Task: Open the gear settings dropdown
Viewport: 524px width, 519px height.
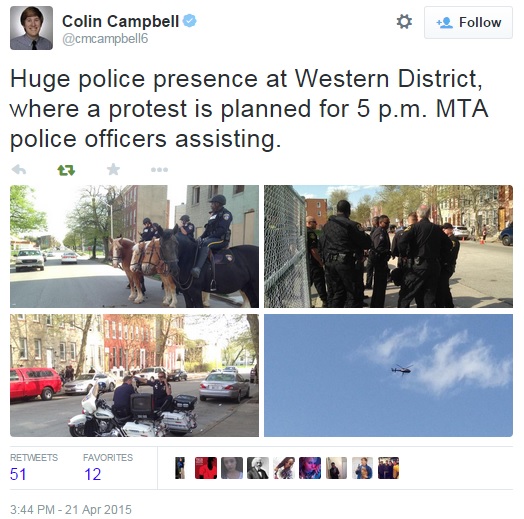Action: pyautogui.click(x=404, y=22)
